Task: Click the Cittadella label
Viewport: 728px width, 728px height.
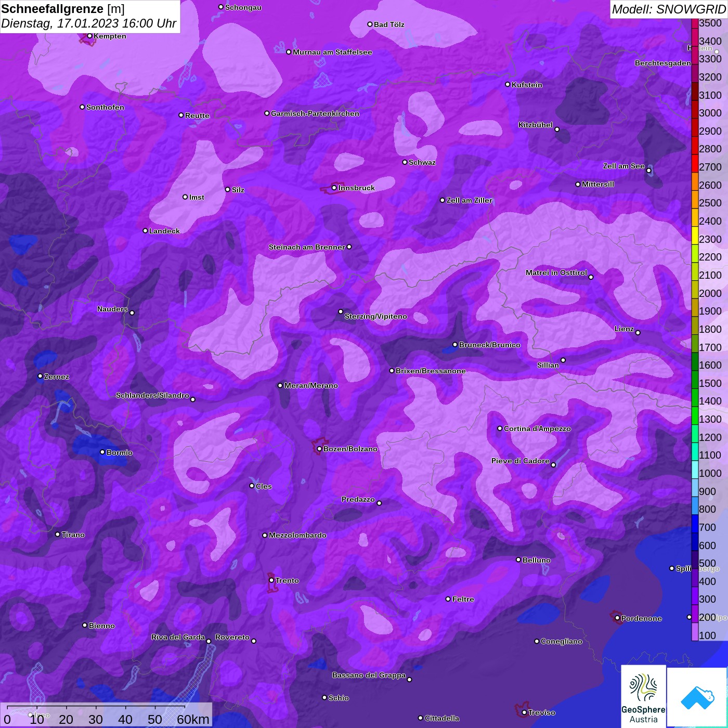Action: pyautogui.click(x=442, y=718)
